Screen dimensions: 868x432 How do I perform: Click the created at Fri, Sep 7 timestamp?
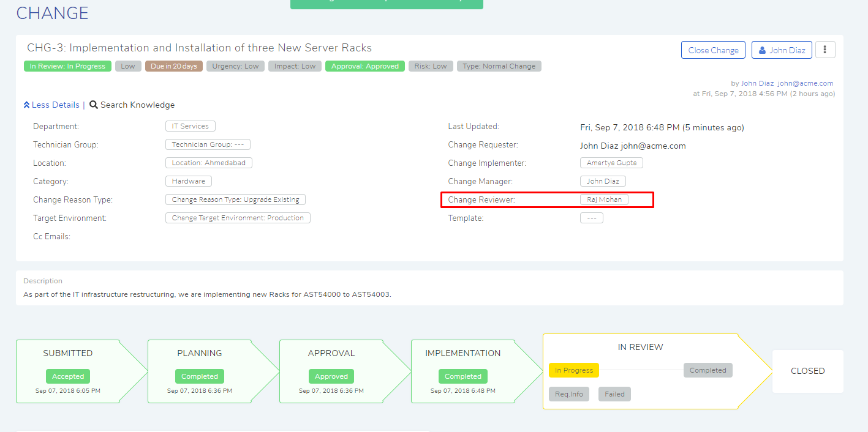coord(764,94)
